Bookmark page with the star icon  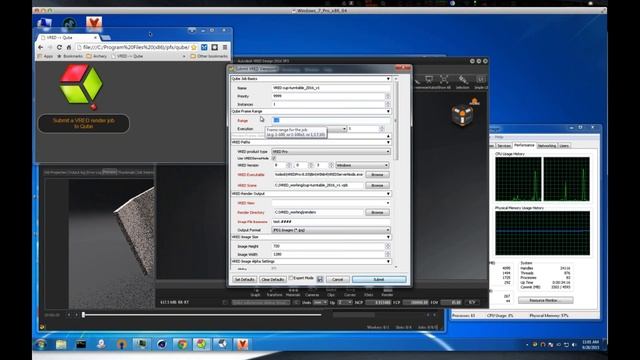point(194,47)
